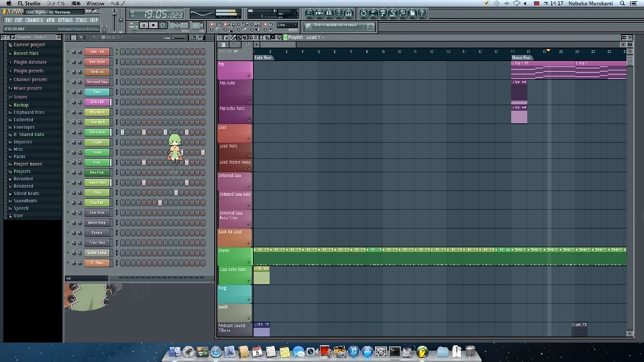
Task: Toggle mute LED for Thick Kick channel
Action: click(x=68, y=132)
